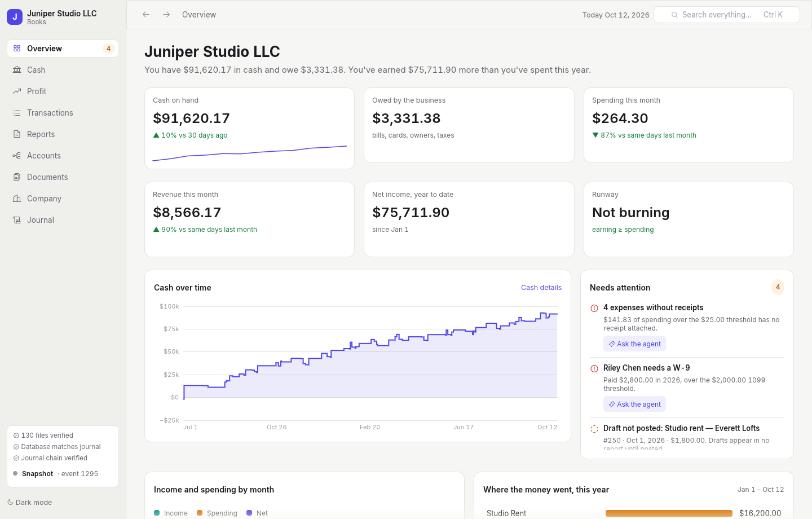Click the dashed draft icon beside Studio rent
This screenshot has height=519, width=812.
coord(594,429)
